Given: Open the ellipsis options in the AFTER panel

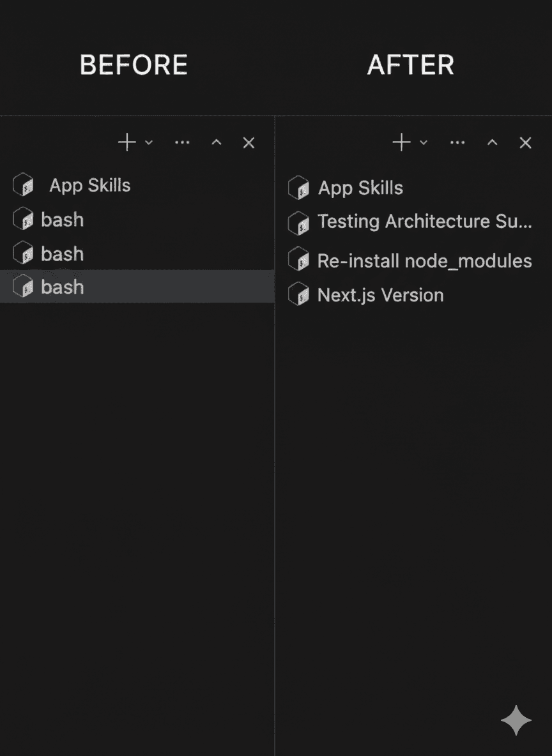Looking at the screenshot, I should (x=457, y=142).
